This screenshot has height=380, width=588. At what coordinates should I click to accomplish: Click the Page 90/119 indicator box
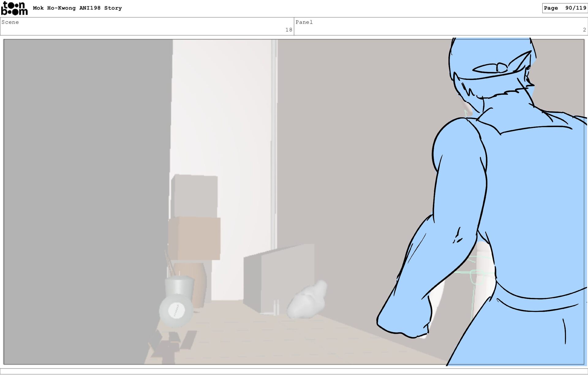click(x=564, y=8)
